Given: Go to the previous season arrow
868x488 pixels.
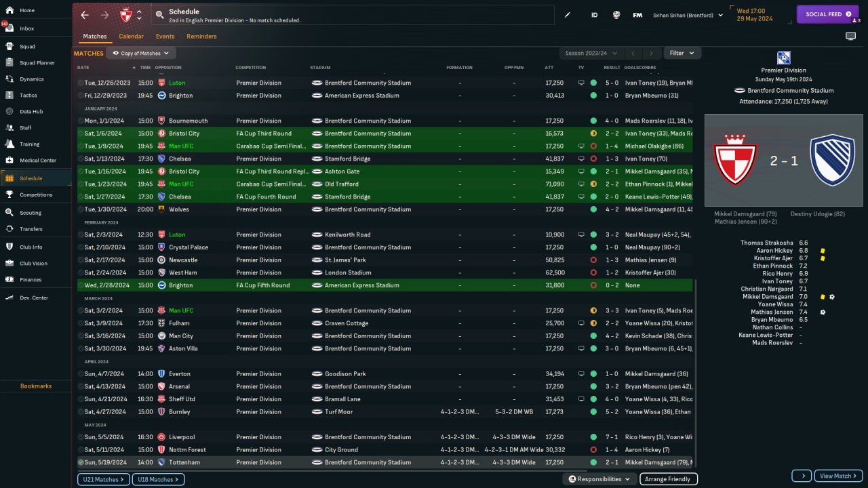Looking at the screenshot, I should tap(632, 53).
